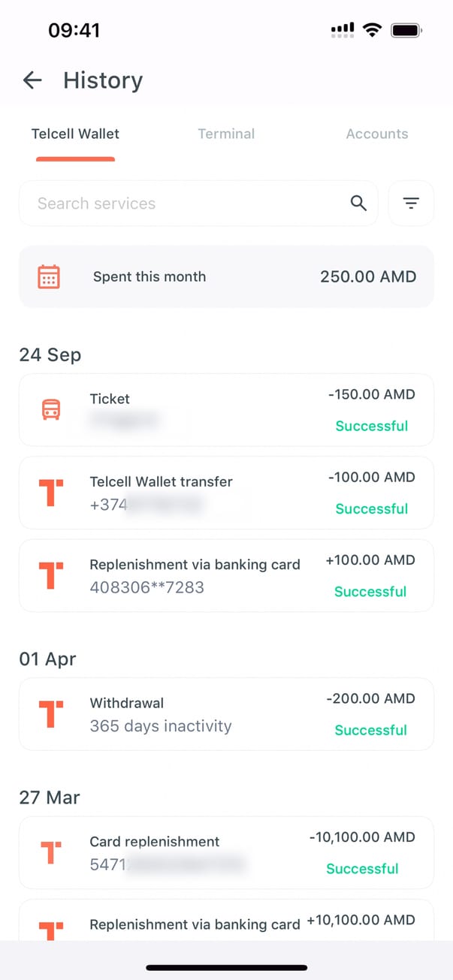The width and height of the screenshot is (453, 980).
Task: Tap the Telcell logo on the Withdrawal entry
Action: pyautogui.click(x=51, y=714)
